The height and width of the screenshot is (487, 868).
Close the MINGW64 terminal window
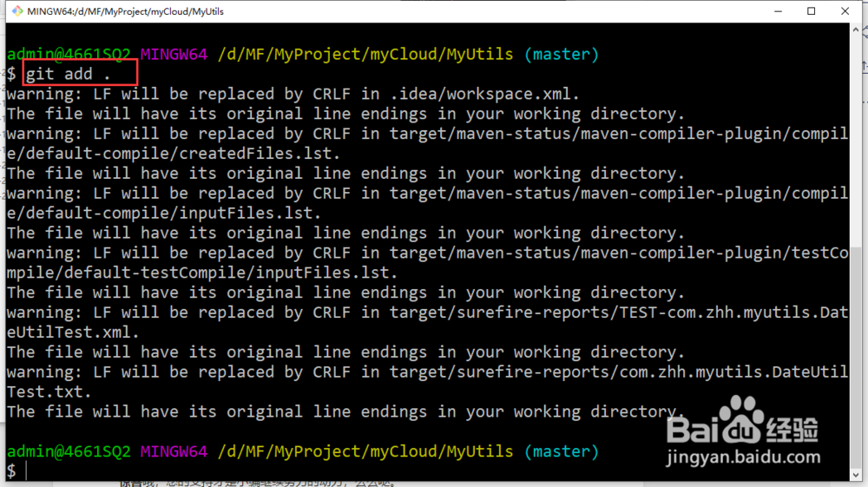(x=851, y=11)
